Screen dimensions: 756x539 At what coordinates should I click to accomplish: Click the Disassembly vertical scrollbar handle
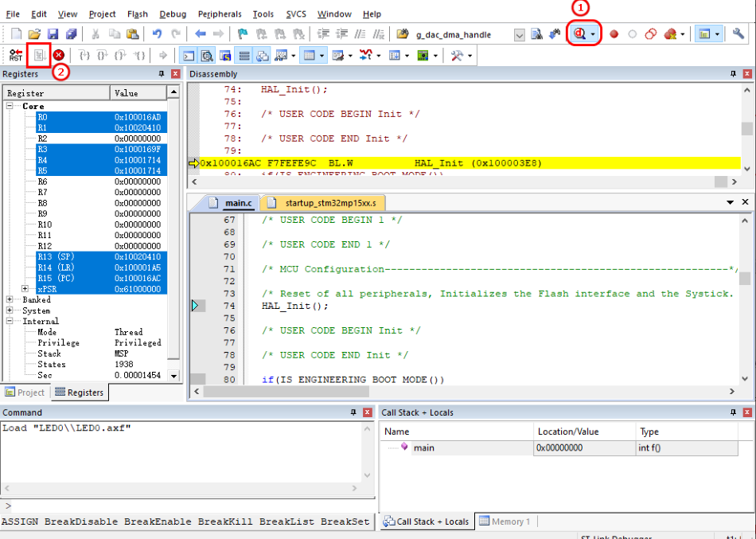click(746, 128)
